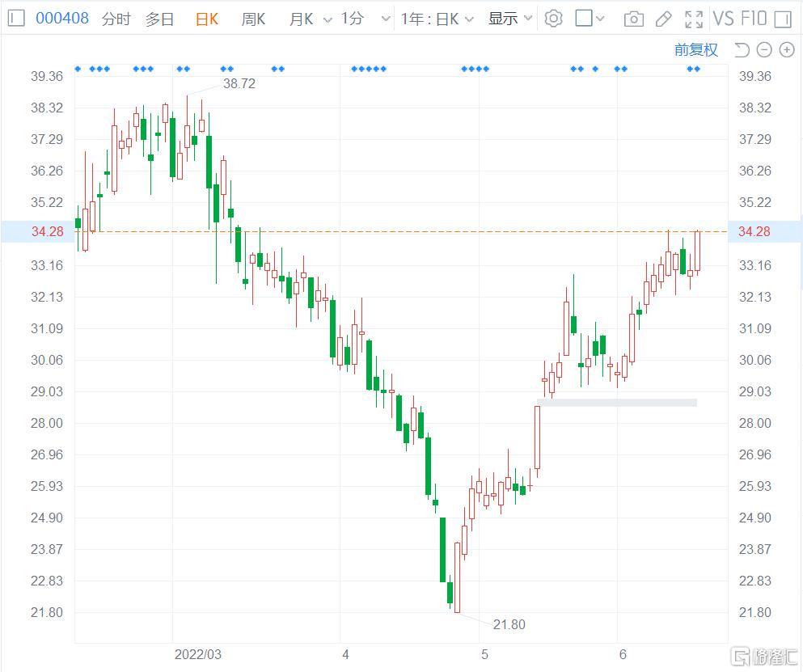Zoom in chart with plus icon
Image resolution: width=803 pixels, height=672 pixels.
pyautogui.click(x=787, y=49)
